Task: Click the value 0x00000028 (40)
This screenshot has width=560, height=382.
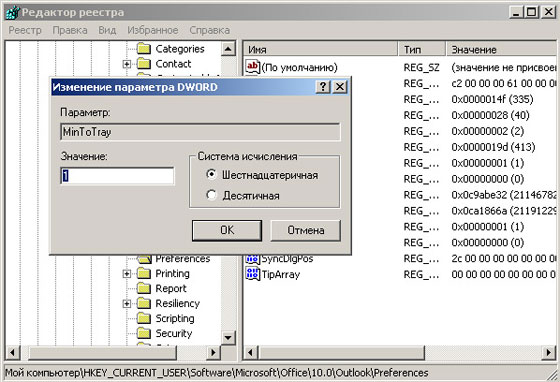Action: 490,115
